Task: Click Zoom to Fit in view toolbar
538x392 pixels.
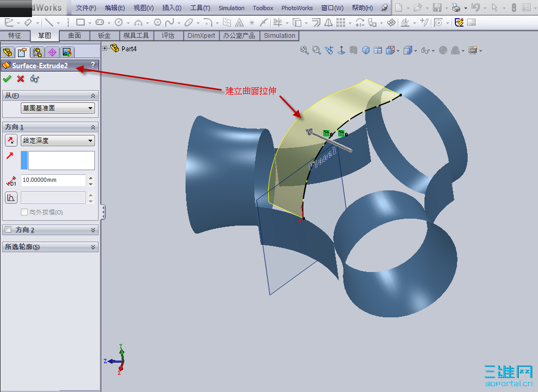Action: 304,51
